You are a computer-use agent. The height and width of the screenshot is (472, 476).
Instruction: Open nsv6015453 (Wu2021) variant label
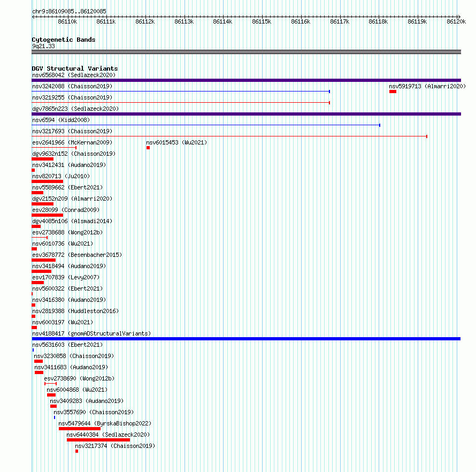click(176, 142)
